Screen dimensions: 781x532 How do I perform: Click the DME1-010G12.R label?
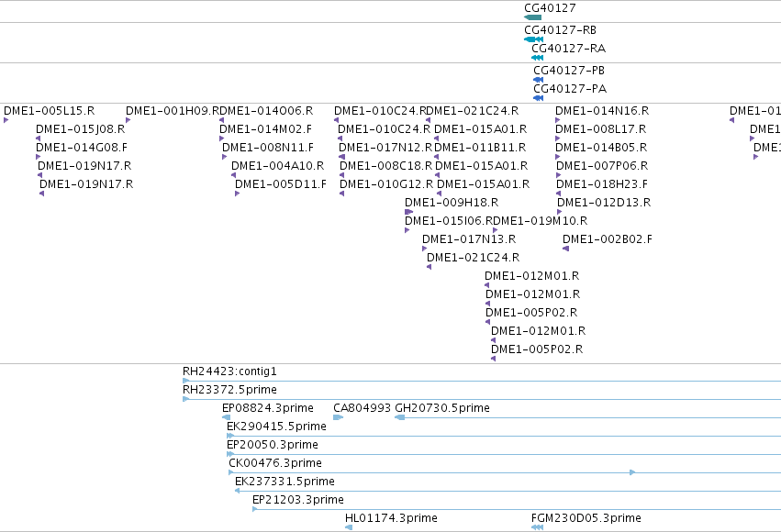[x=386, y=184]
